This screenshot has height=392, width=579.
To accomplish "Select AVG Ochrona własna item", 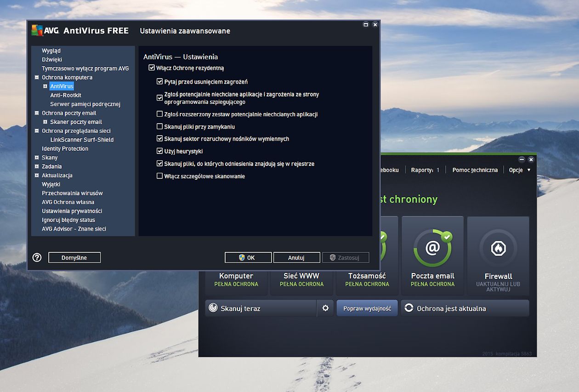I will click(68, 202).
